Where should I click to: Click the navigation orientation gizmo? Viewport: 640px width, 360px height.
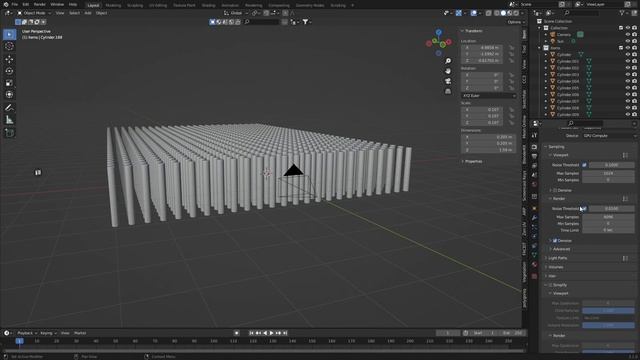tap(438, 42)
